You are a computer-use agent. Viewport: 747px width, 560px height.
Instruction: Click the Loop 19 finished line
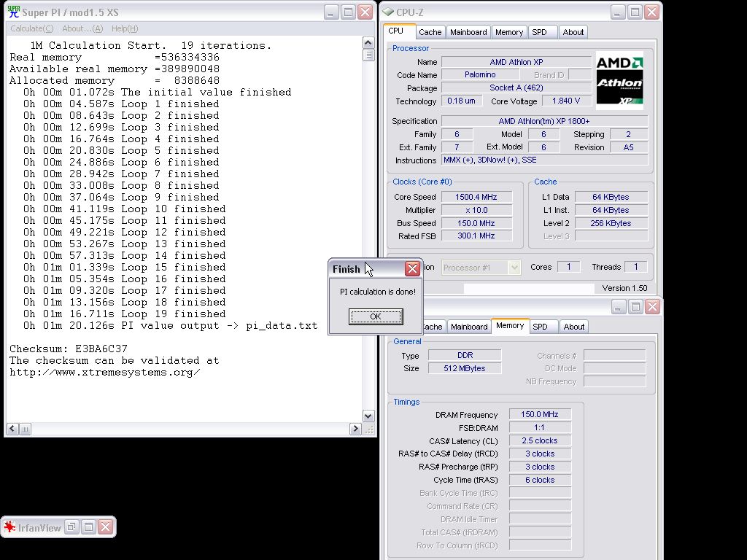[124, 314]
